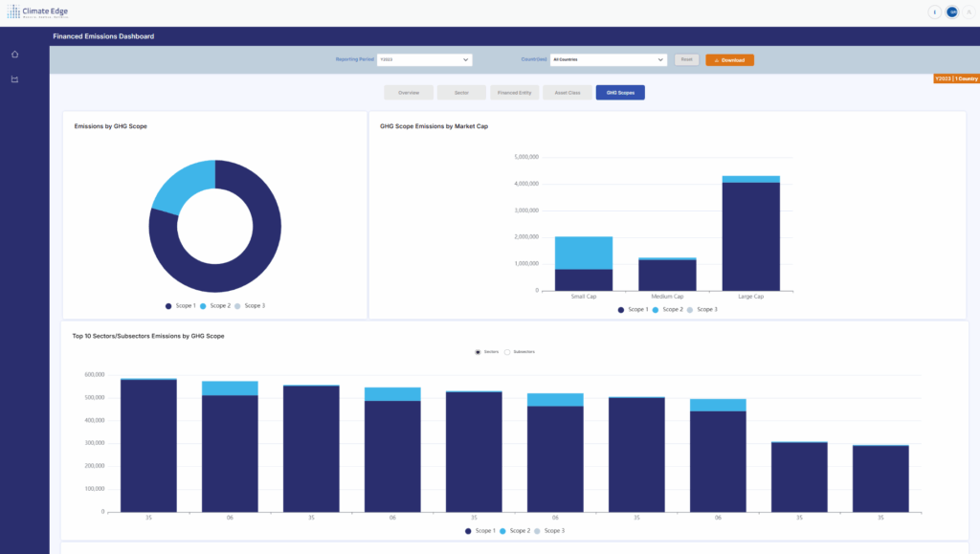
Task: Open the Financed Entity tab
Action: point(514,93)
